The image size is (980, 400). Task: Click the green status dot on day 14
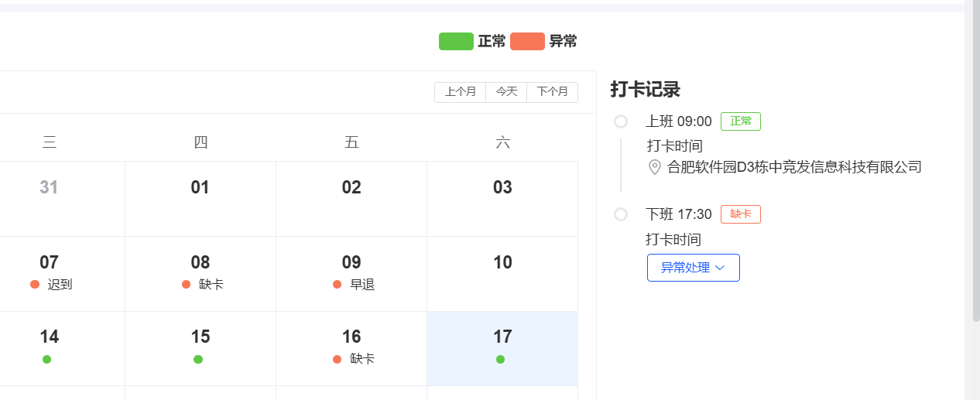(47, 359)
